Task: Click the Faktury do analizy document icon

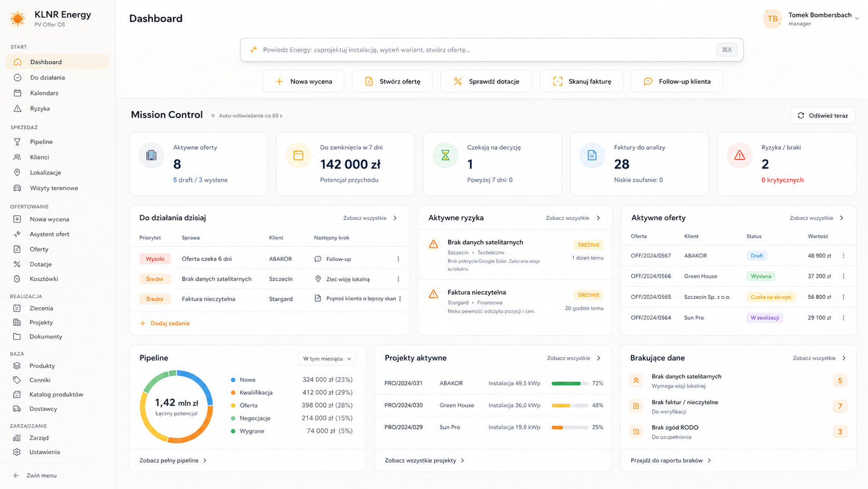Action: (x=592, y=155)
